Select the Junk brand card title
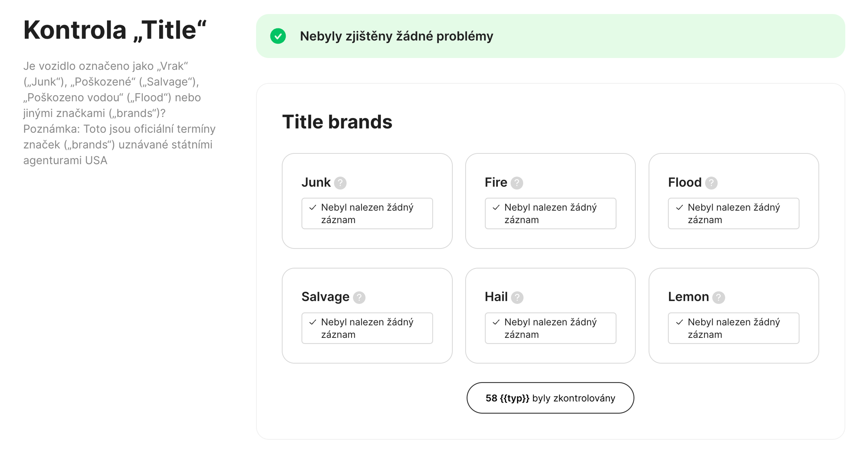 coord(316,182)
